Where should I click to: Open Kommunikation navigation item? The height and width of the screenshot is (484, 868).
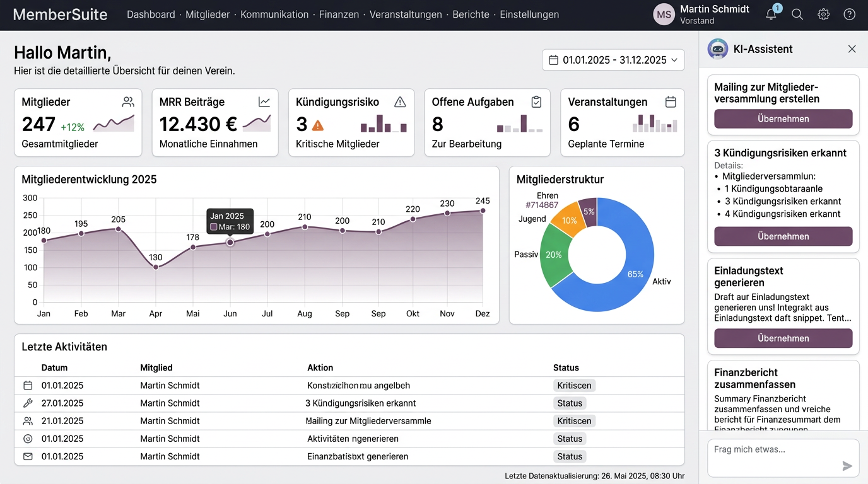[x=274, y=14]
